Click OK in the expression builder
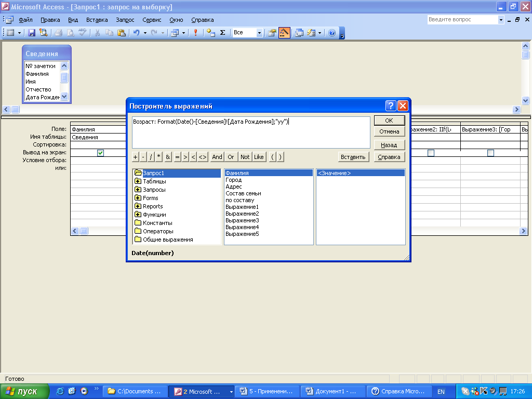Image resolution: width=532 pixels, height=399 pixels. [389, 121]
